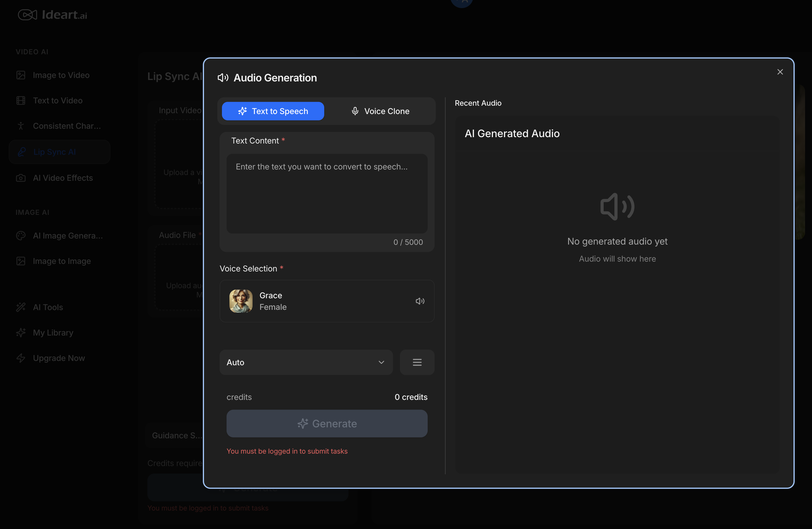
Task: Open the Auto language dropdown
Action: pyautogui.click(x=306, y=362)
